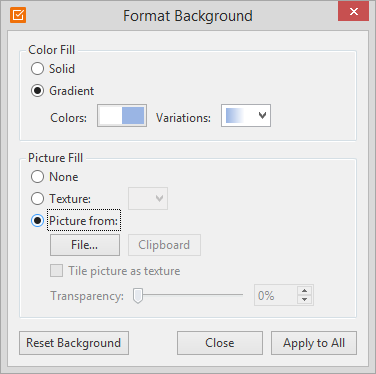Click the File... button
The height and width of the screenshot is (374, 376).
click(85, 245)
